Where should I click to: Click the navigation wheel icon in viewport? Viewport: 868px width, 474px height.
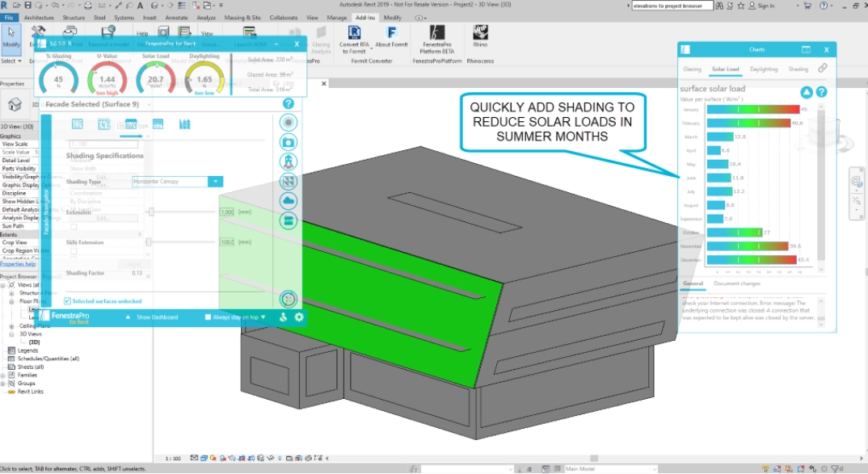[x=856, y=182]
